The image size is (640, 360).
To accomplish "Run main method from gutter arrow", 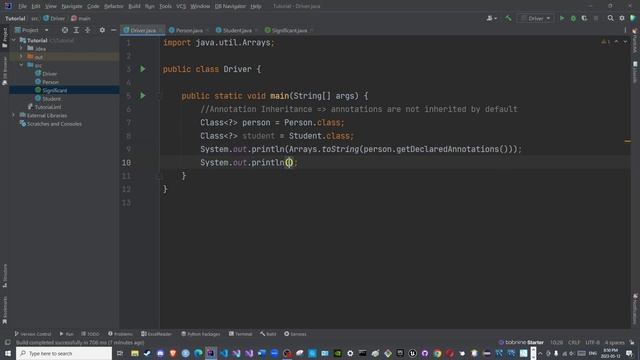I will click(143, 96).
